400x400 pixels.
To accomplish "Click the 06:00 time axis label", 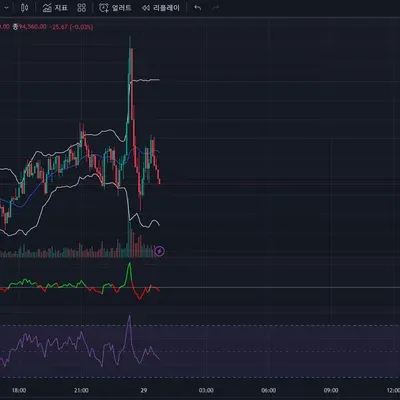I will click(269, 390).
